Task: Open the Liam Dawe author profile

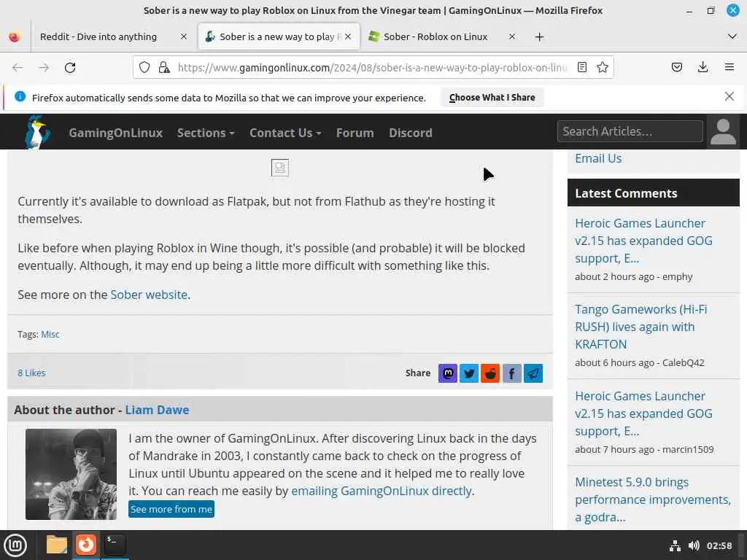Action: tap(158, 410)
